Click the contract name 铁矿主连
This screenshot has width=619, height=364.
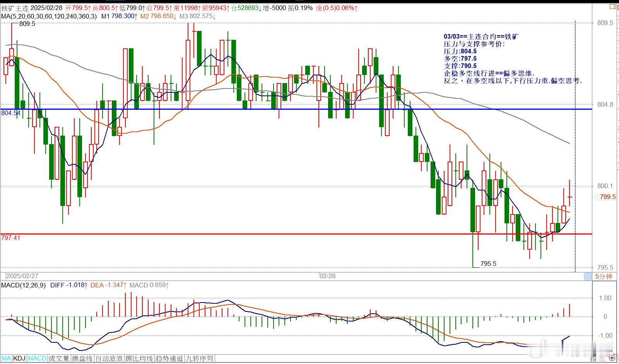(14, 8)
